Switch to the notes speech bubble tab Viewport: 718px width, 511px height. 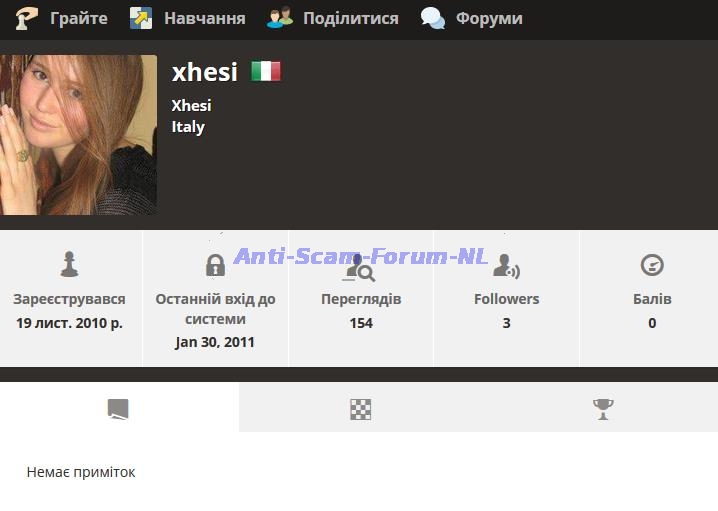click(x=118, y=409)
